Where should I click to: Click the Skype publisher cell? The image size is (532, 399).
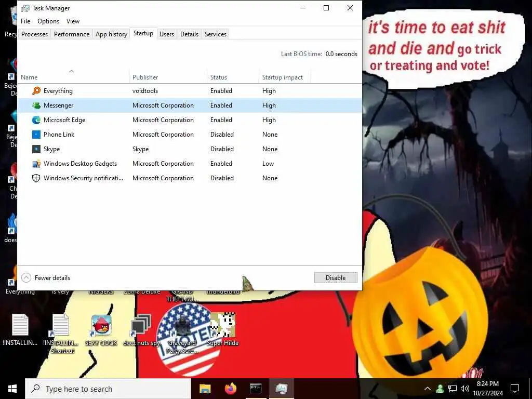point(140,149)
